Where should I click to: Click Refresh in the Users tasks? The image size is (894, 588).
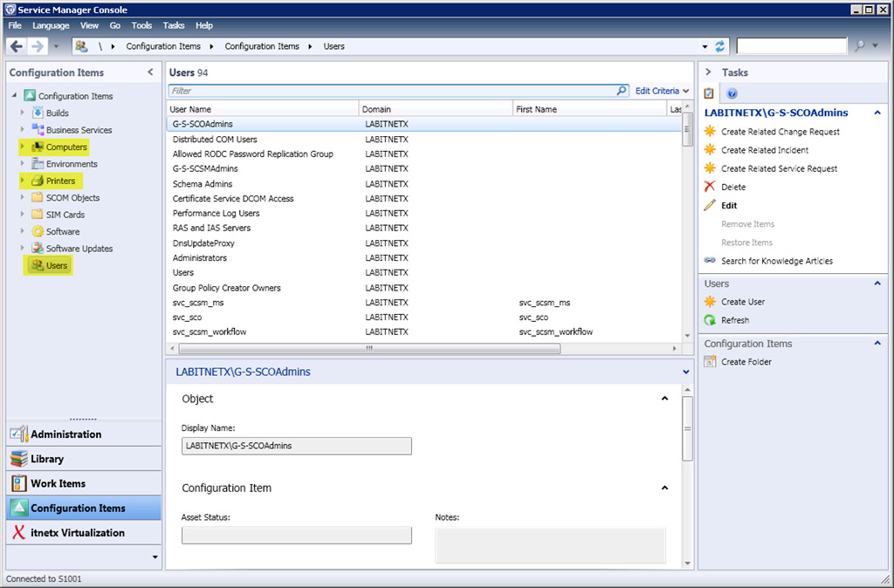734,320
